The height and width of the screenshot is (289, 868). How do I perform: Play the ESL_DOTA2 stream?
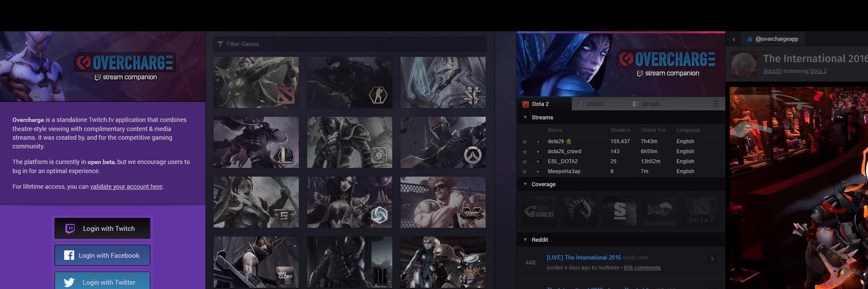(x=538, y=161)
